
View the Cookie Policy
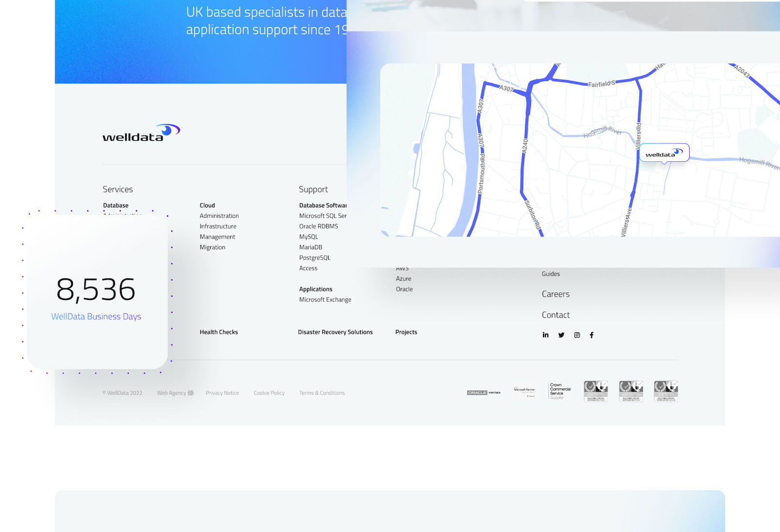[x=269, y=393]
